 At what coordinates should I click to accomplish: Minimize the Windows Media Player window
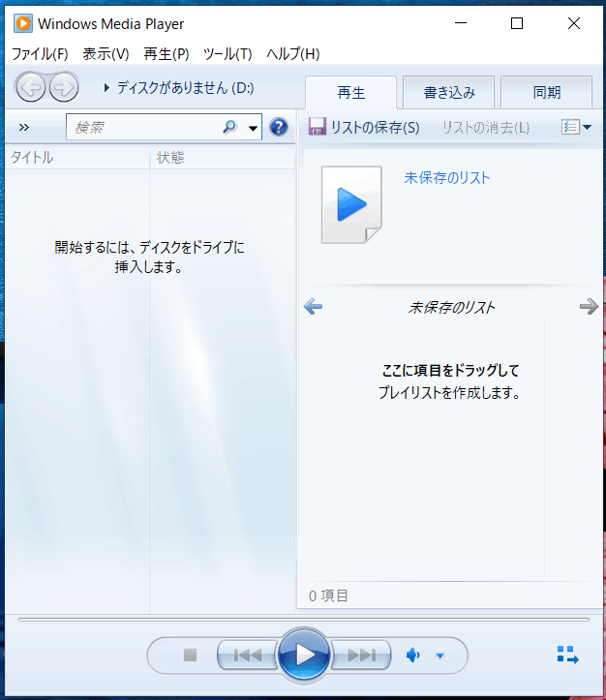point(461,23)
